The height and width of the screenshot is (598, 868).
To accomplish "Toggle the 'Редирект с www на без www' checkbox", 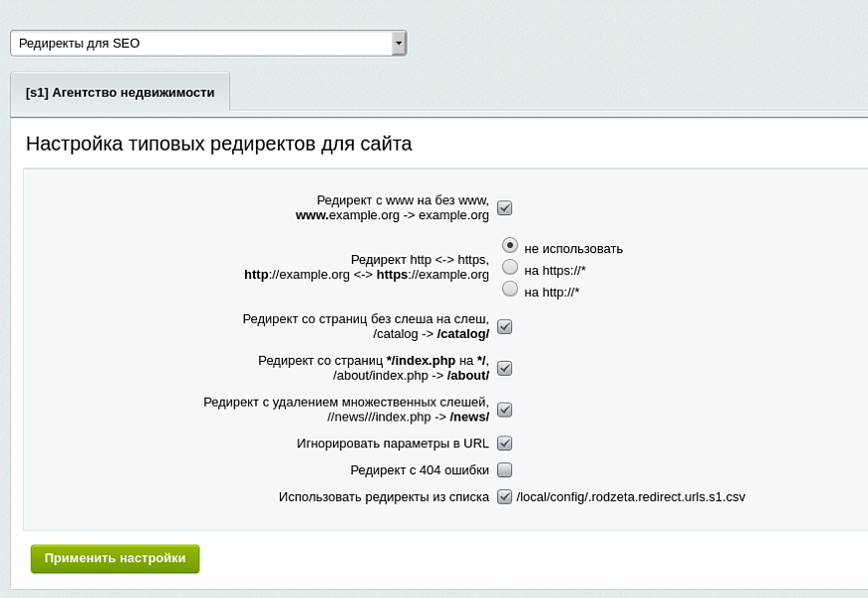I will coord(504,207).
